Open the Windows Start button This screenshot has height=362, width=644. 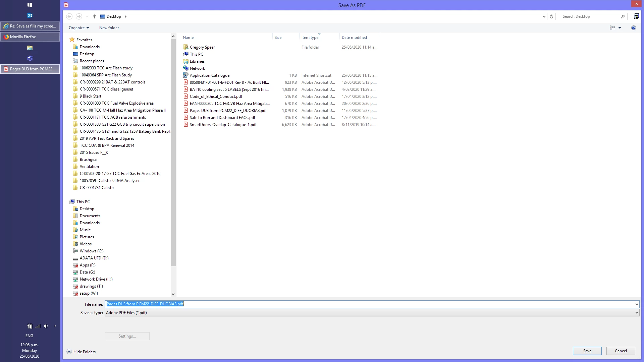30,5
